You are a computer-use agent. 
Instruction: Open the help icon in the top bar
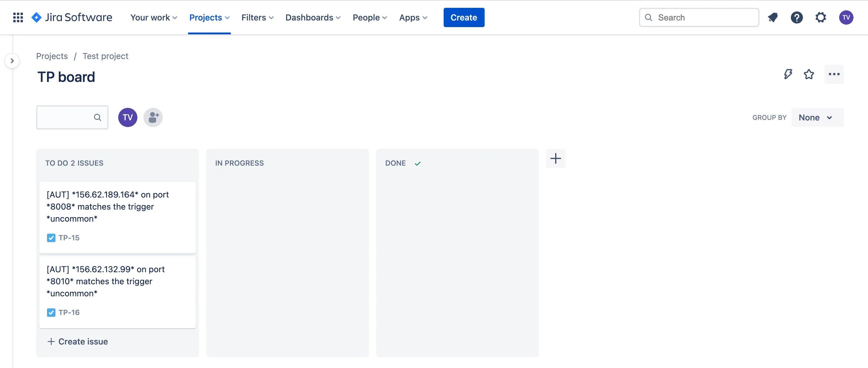tap(797, 17)
